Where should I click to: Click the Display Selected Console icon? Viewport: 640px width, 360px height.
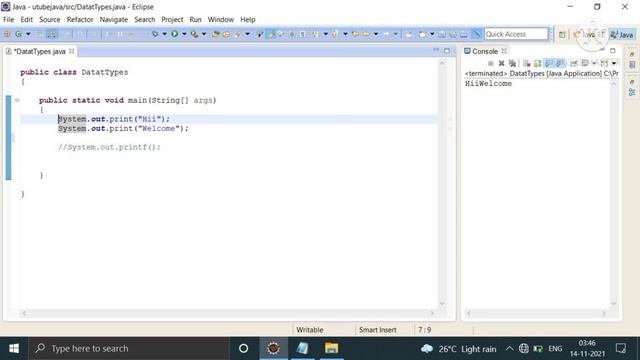pyautogui.click(x=585, y=63)
